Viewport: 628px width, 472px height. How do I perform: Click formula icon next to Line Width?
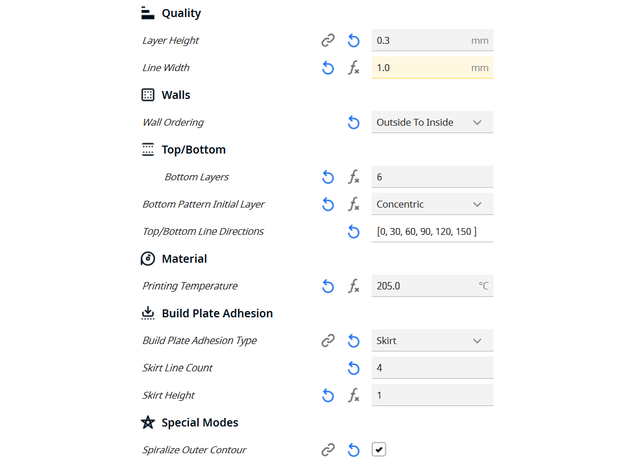pyautogui.click(x=353, y=68)
